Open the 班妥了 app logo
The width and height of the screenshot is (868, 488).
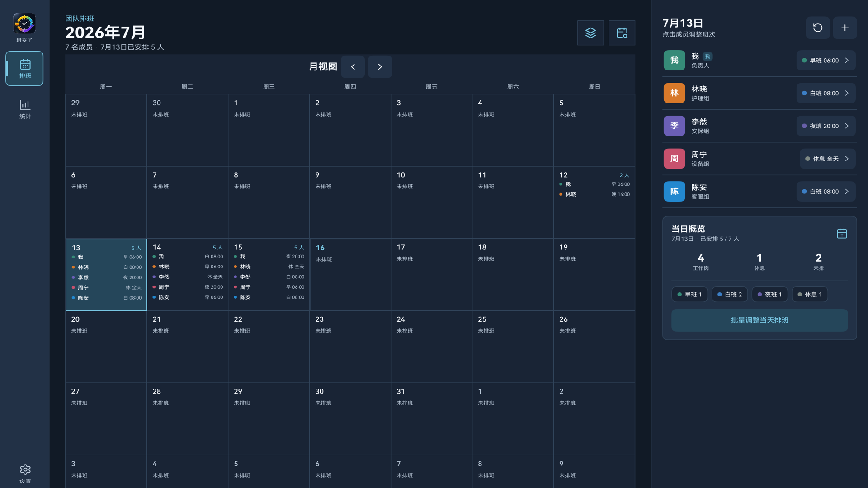[x=24, y=23]
